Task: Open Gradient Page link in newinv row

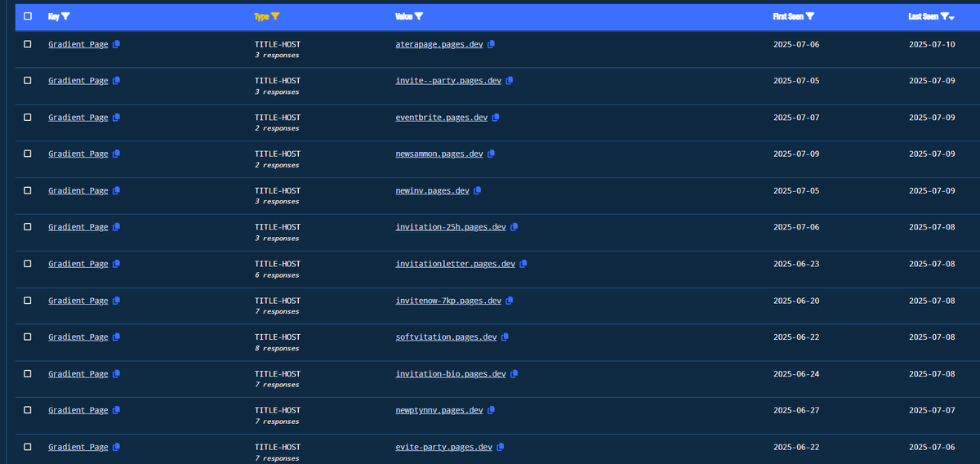Action: 78,190
